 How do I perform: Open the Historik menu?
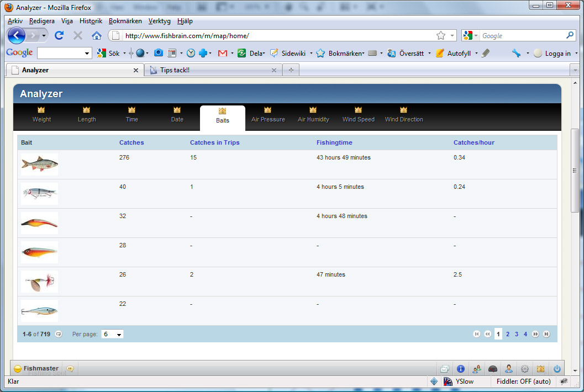[91, 21]
